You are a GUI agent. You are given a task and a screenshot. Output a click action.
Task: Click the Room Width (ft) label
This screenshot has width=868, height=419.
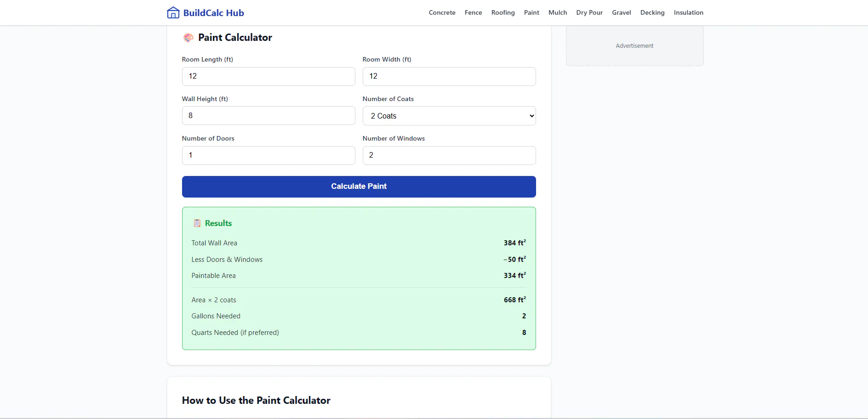tap(387, 60)
